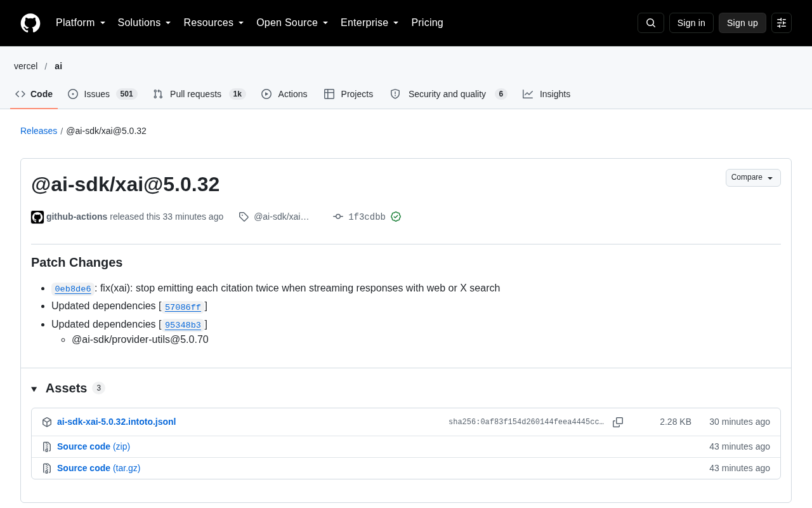Screen dimensions: 812x508
Task: Open the GitHub homepage logo
Action: (30, 23)
